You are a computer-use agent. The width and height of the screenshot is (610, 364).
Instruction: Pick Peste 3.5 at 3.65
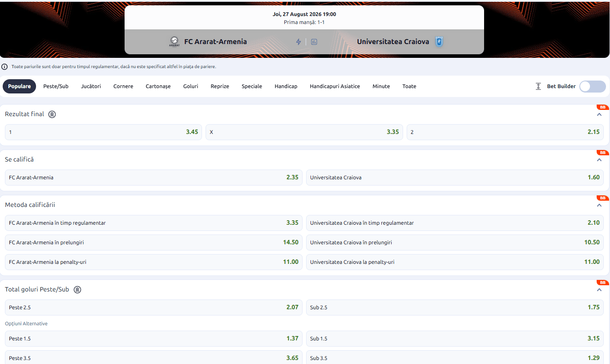click(154, 358)
